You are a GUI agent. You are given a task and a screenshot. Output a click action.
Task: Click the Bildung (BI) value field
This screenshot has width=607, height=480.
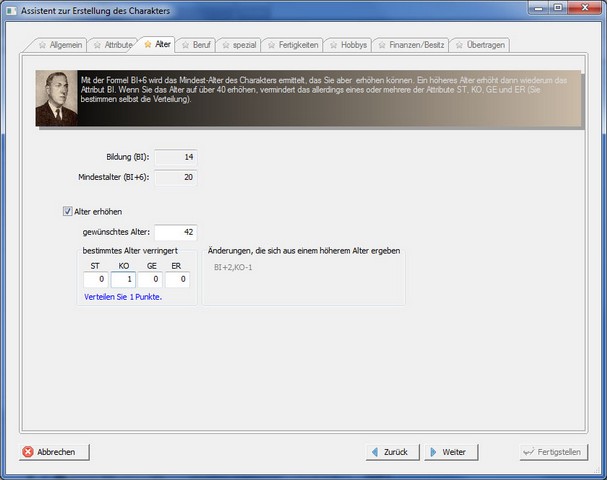[x=176, y=157]
